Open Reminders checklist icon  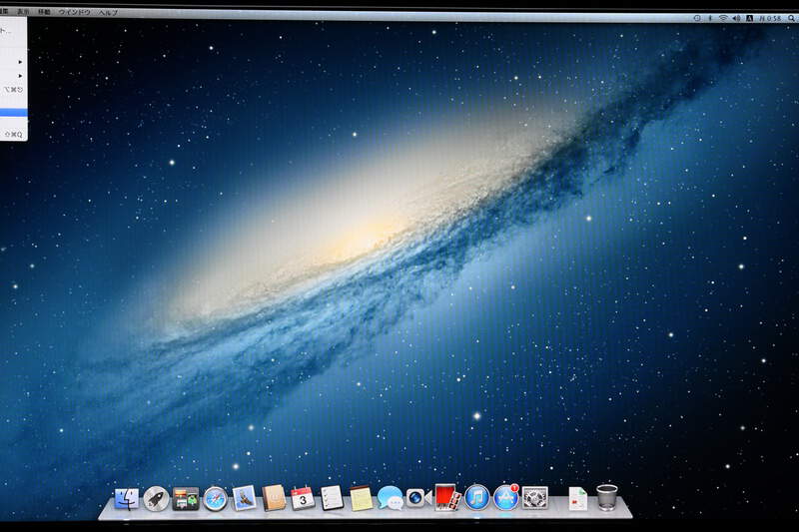click(x=332, y=498)
